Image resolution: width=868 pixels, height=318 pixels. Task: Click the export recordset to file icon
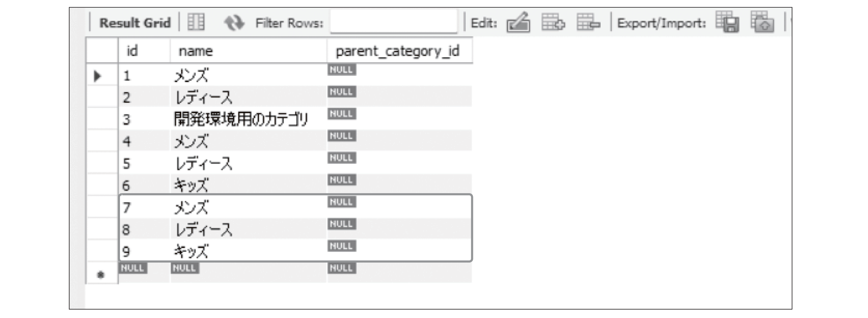coord(727,22)
